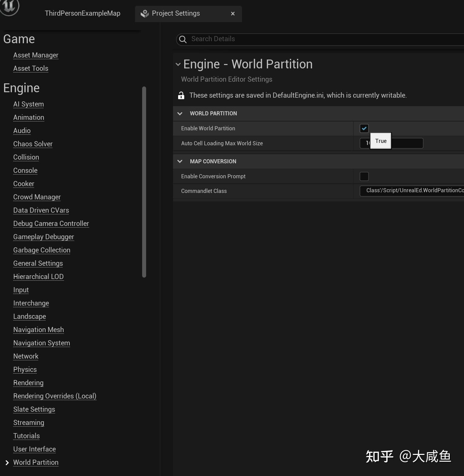The width and height of the screenshot is (464, 476).
Task: Collapse the MAP CONVERSION section
Action: click(x=180, y=161)
